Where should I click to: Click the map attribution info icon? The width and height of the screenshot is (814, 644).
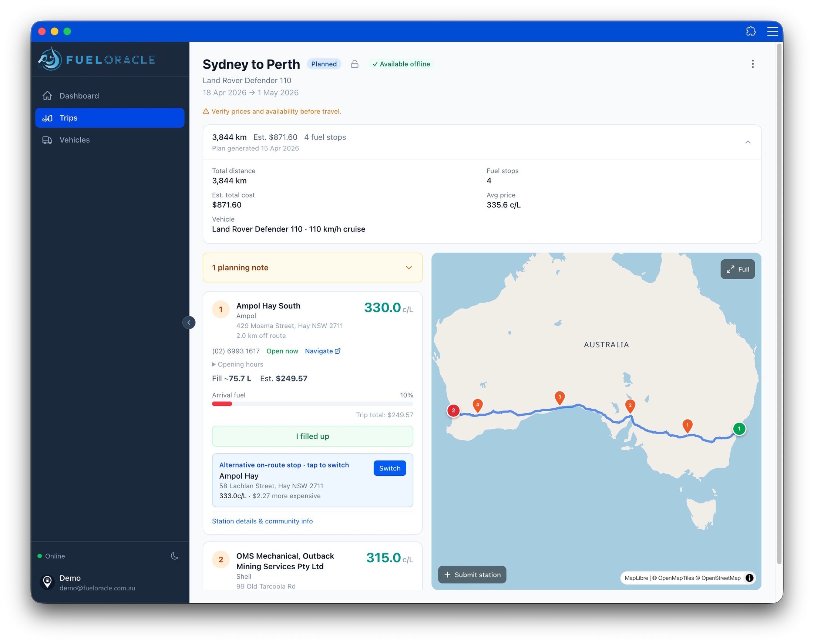pyautogui.click(x=749, y=578)
